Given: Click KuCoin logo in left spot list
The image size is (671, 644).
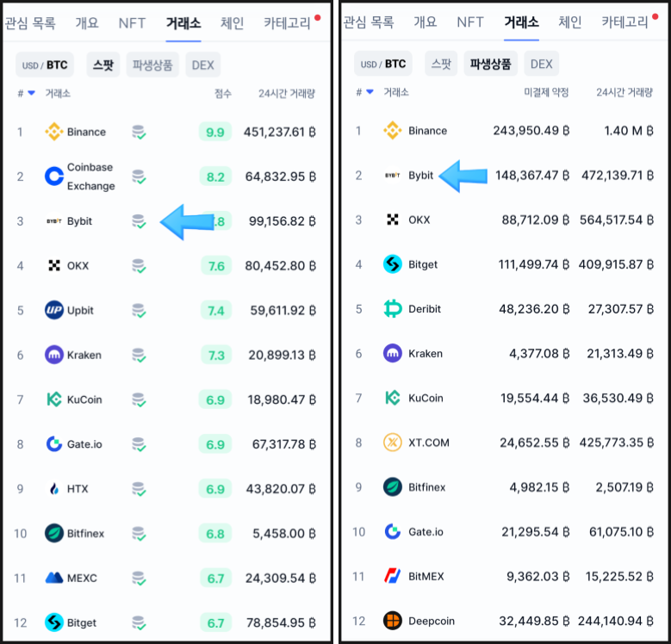Looking at the screenshot, I should [x=54, y=399].
